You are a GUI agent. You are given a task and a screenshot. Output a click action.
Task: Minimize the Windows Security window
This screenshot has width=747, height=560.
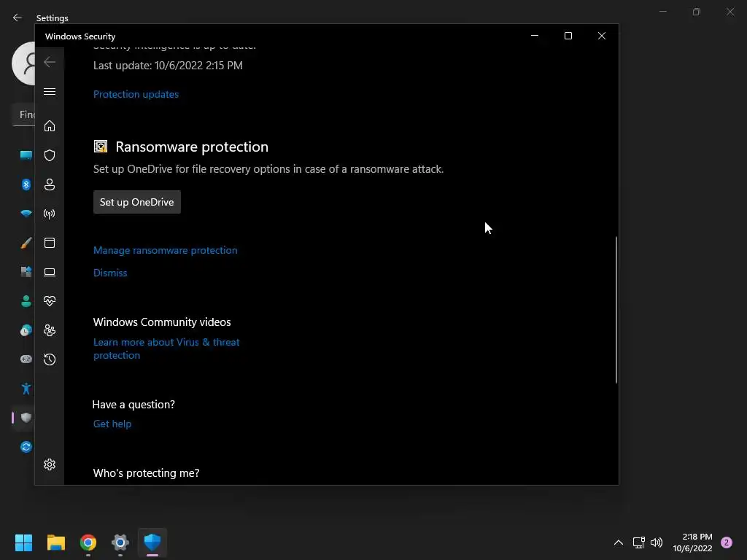[x=535, y=36]
